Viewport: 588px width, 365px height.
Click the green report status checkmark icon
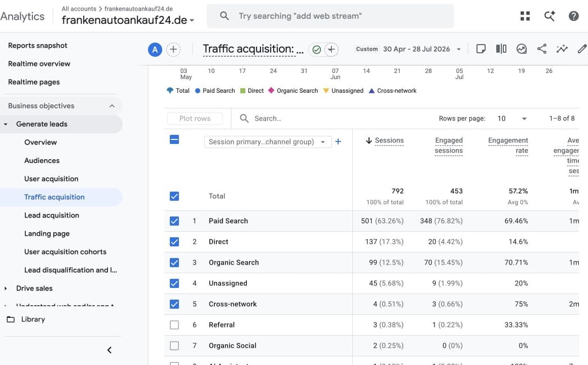(316, 50)
